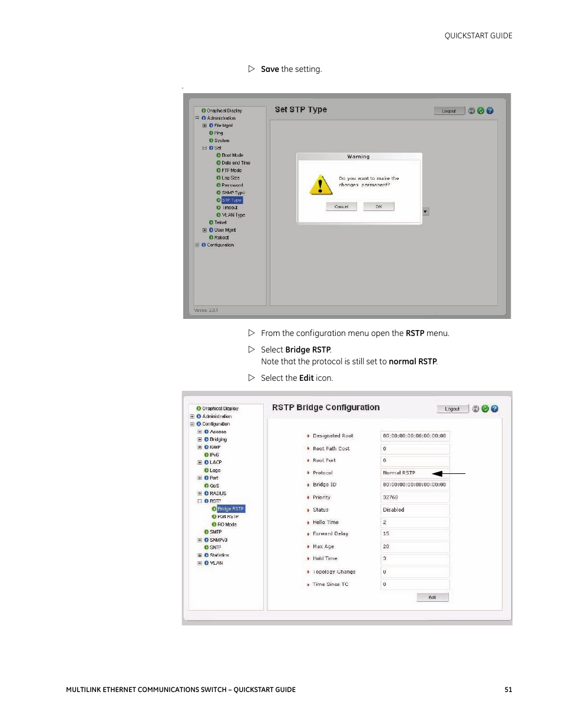562x728 pixels.
Task: Click the 'Version: 2.0.1' text
Action: click(206, 311)
